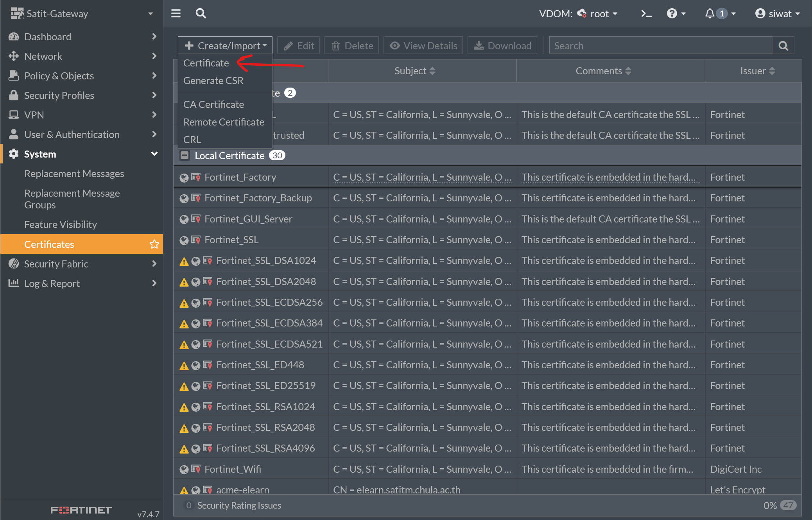Viewport: 812px width, 520px height.
Task: Click the System gear icon
Action: click(x=14, y=154)
